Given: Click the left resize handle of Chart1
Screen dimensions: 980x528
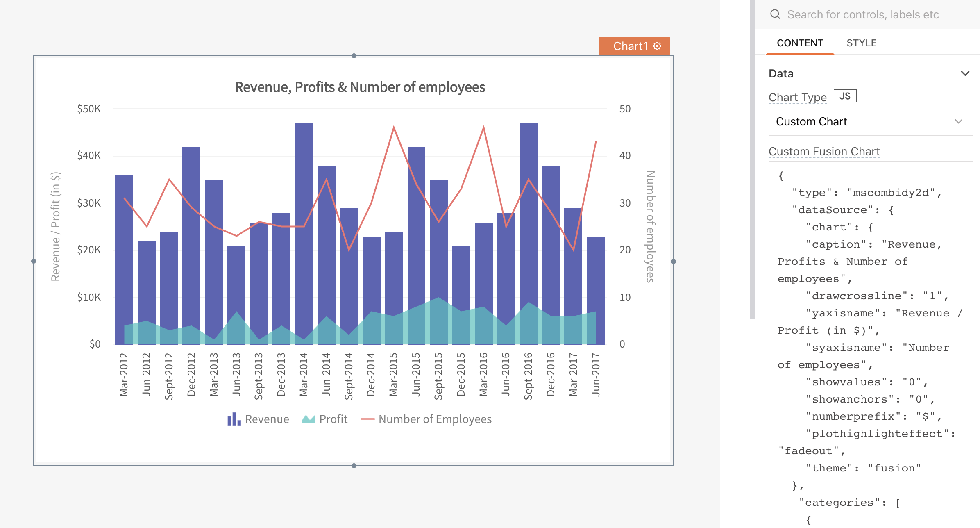Looking at the screenshot, I should coord(34,261).
